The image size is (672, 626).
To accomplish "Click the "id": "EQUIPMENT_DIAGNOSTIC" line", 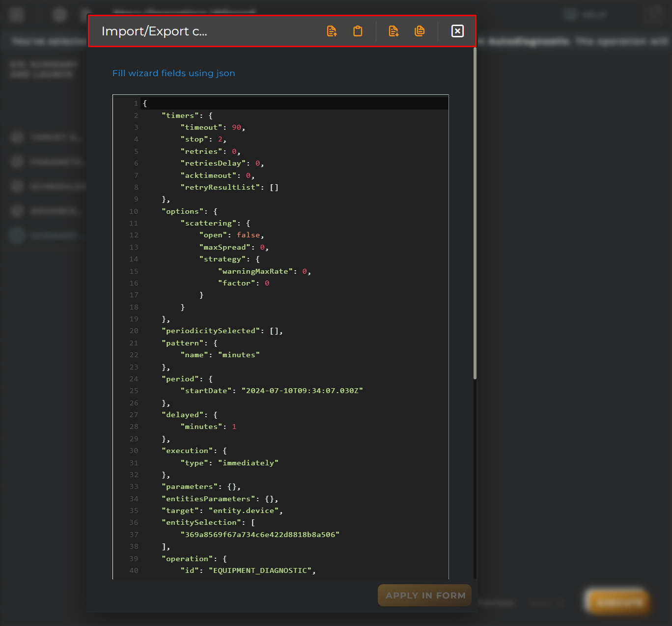I will point(248,570).
